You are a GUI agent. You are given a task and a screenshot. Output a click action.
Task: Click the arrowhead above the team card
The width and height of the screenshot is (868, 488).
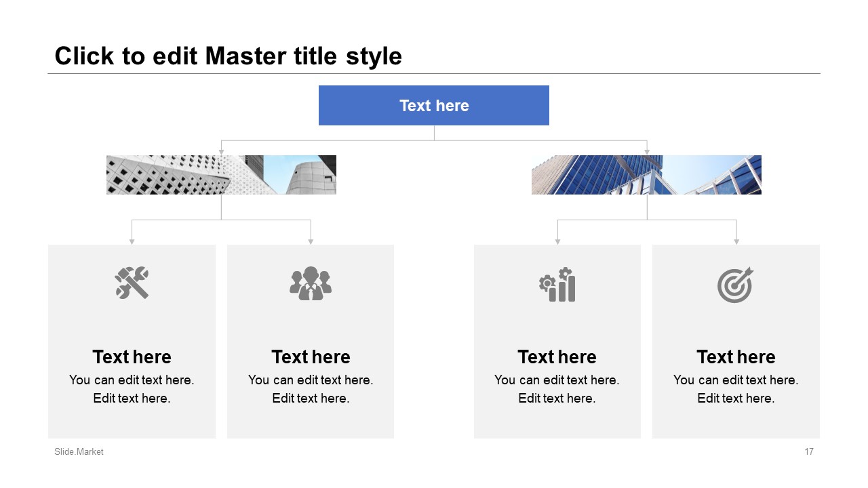coord(311,241)
